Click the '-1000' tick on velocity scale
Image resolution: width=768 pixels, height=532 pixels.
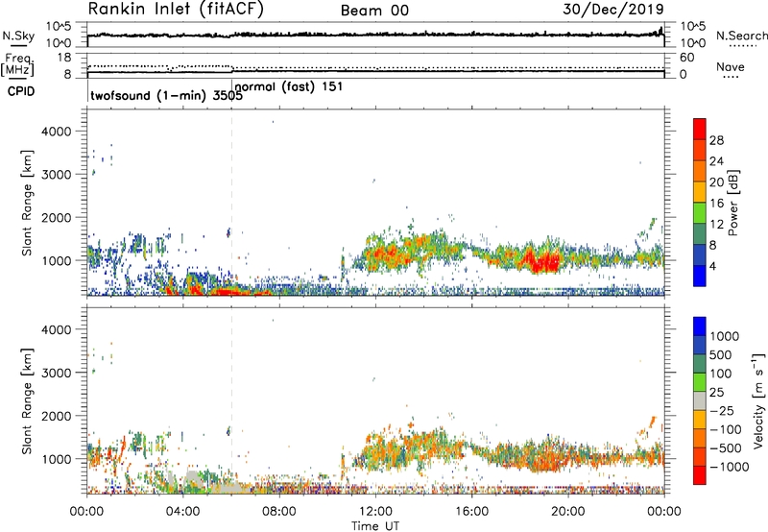(729, 467)
